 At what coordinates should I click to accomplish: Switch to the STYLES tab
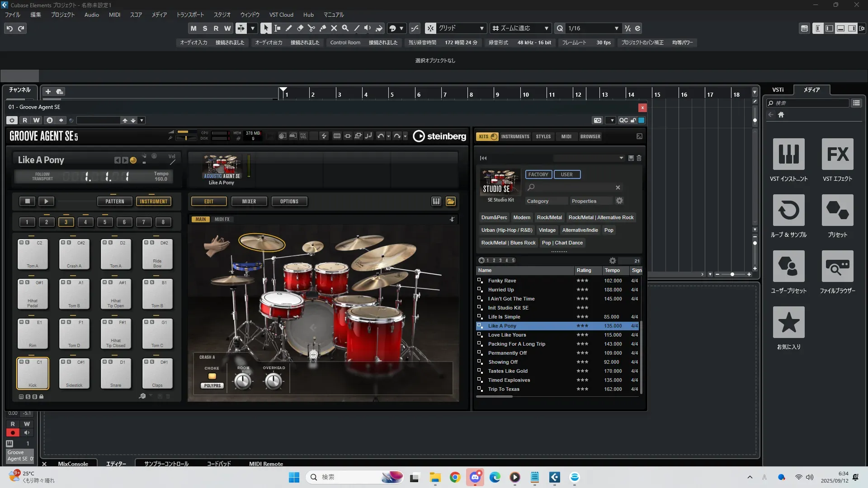click(x=543, y=136)
